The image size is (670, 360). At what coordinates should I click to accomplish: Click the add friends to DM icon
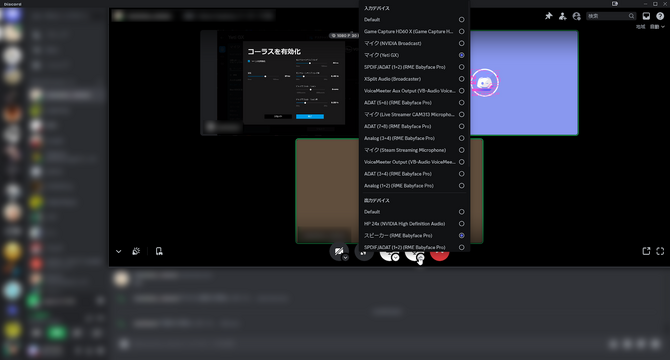pyautogui.click(x=562, y=16)
